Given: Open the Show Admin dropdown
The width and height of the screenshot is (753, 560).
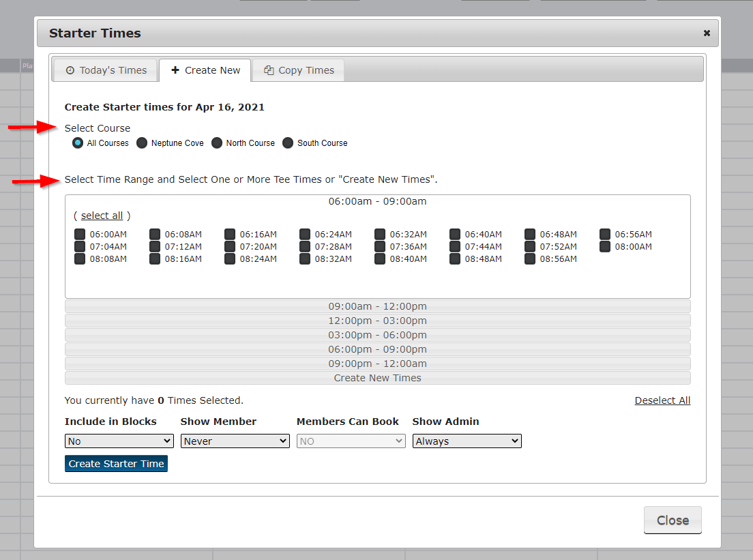Looking at the screenshot, I should tap(467, 441).
